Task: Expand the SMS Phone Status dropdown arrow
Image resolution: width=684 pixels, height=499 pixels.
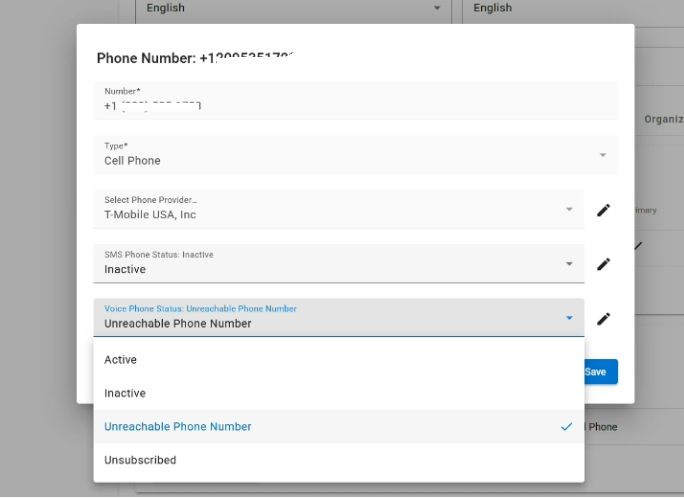Action: point(569,264)
